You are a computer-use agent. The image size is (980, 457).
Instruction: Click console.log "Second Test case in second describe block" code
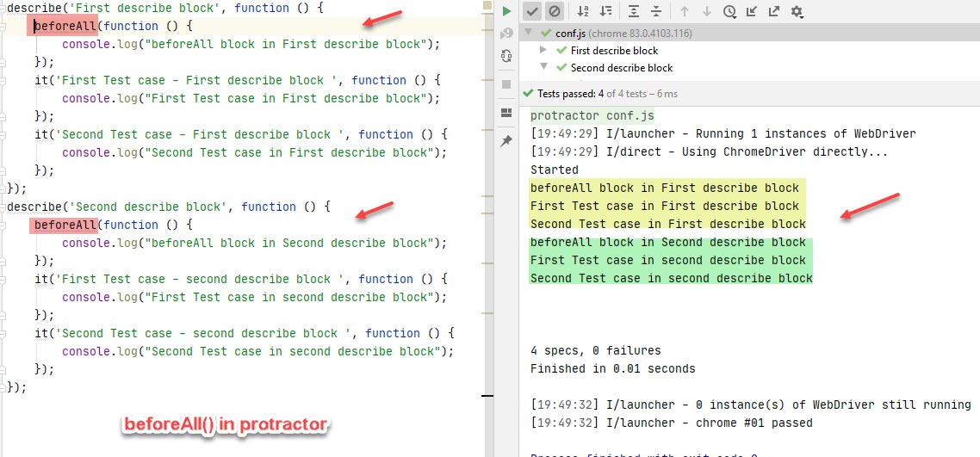pyautogui.click(x=258, y=351)
